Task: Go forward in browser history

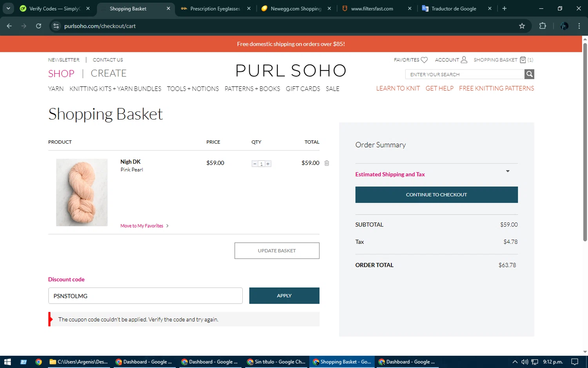Action: [24, 26]
